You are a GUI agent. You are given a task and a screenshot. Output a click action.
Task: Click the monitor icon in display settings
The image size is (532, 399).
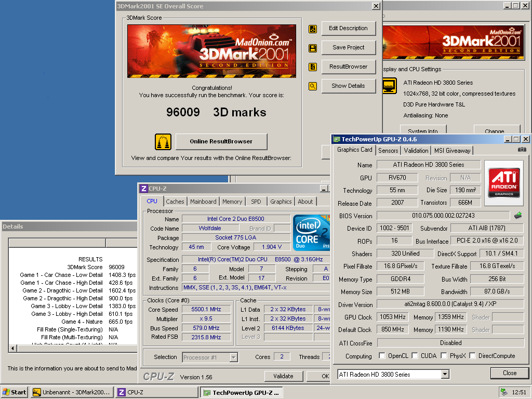tap(389, 86)
